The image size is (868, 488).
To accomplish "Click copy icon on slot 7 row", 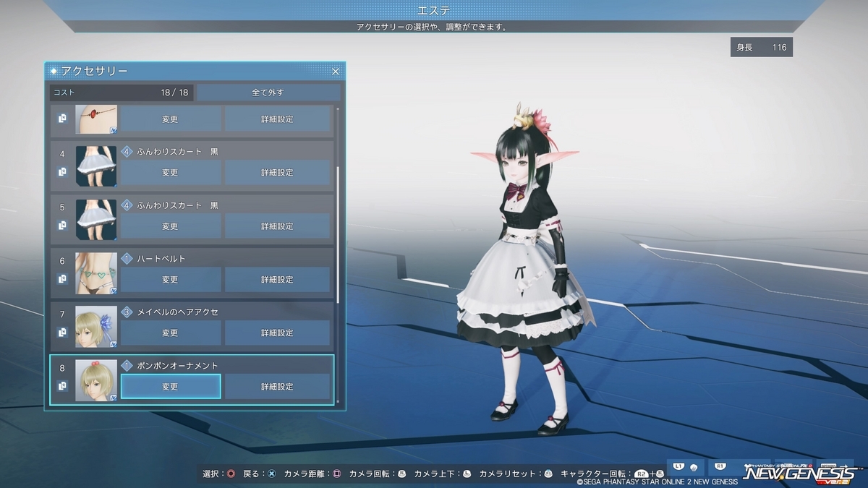I will (62, 333).
